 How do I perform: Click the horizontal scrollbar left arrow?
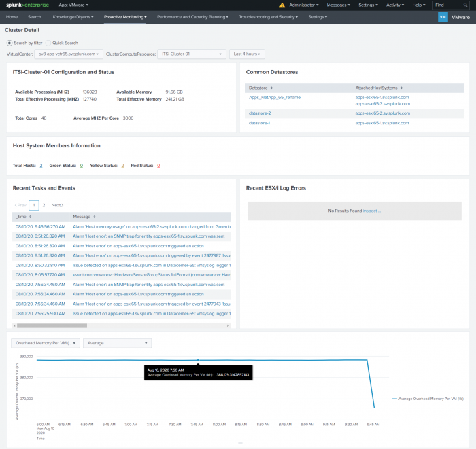coord(14,325)
